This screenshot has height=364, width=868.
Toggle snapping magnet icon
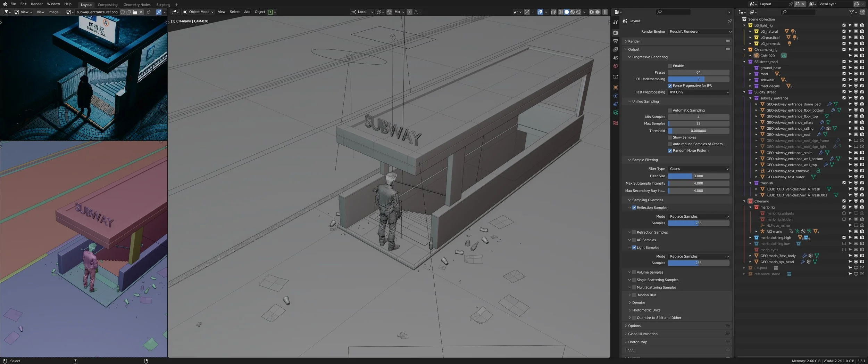(390, 12)
